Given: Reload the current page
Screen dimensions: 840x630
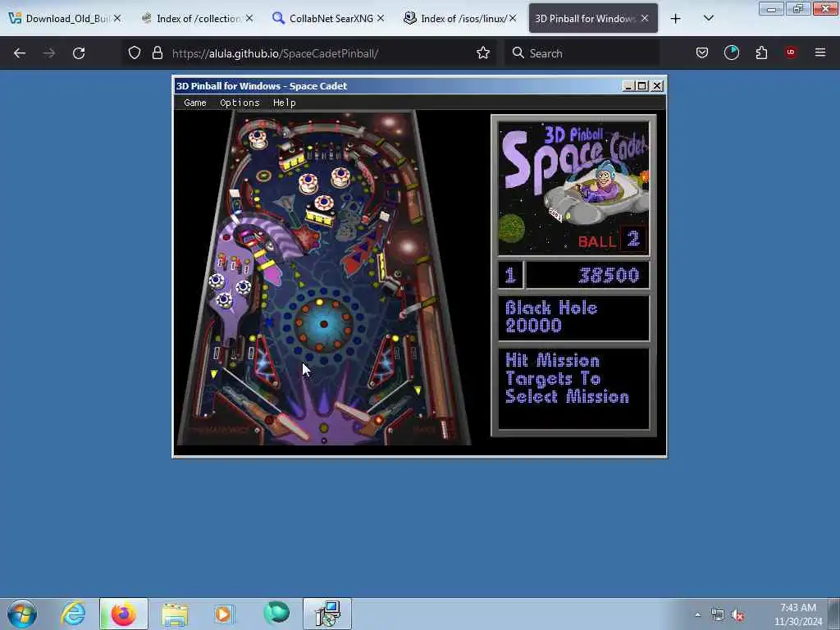Looking at the screenshot, I should [79, 53].
